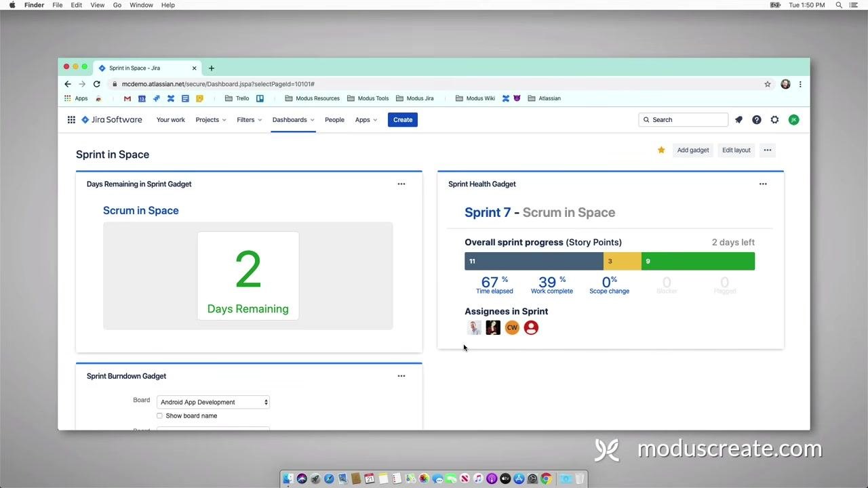Expand the Projects dropdown in Jira nav
This screenshot has width=868, height=488.
click(211, 120)
